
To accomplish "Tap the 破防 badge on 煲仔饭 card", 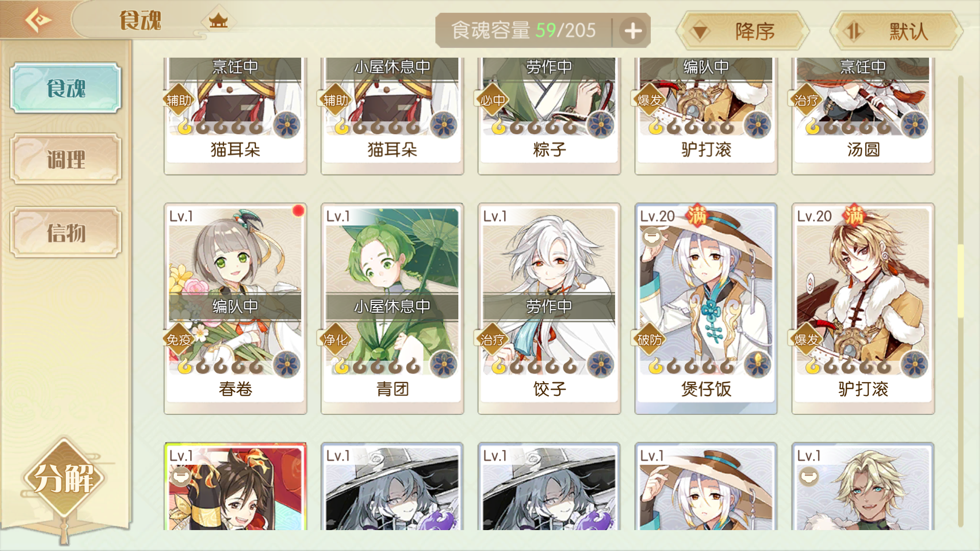I will (x=649, y=339).
